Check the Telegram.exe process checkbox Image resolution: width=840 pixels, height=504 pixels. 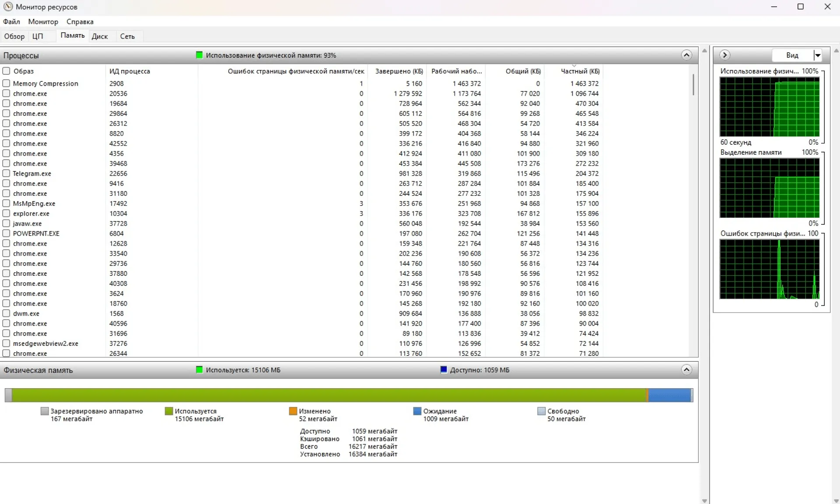click(x=6, y=173)
